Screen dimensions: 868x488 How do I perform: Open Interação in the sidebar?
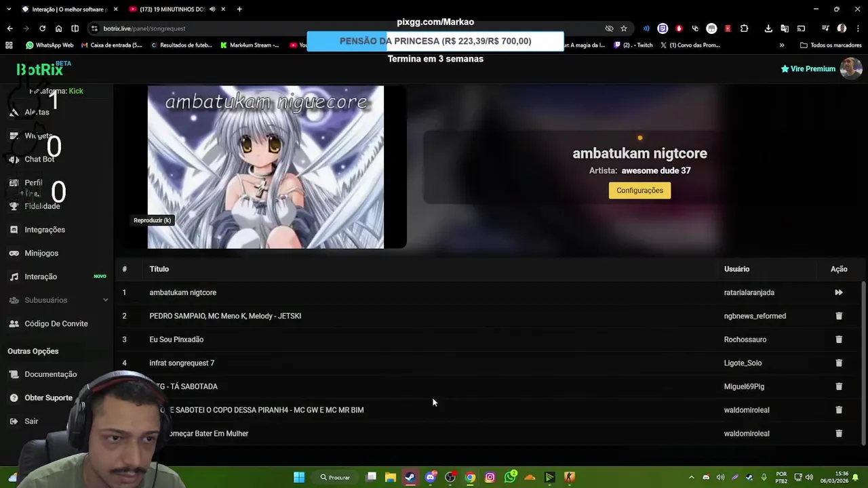point(41,277)
